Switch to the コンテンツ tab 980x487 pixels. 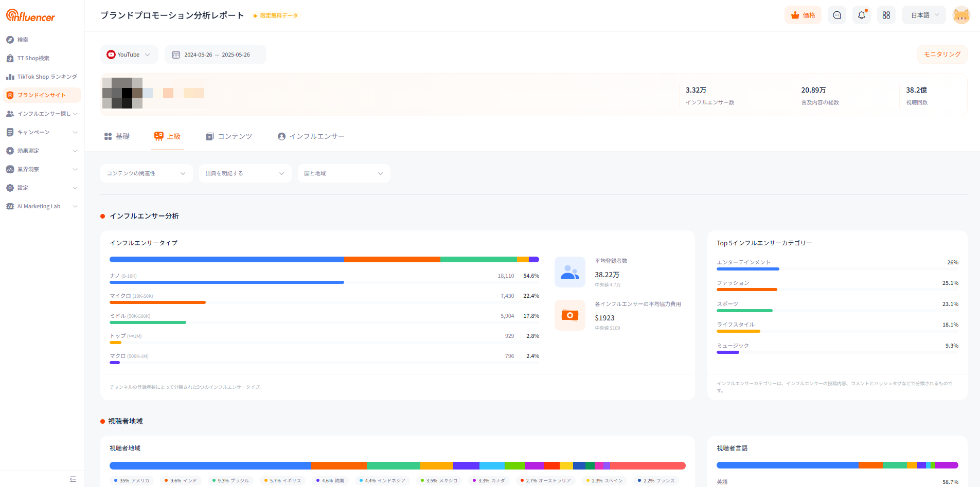coord(229,136)
